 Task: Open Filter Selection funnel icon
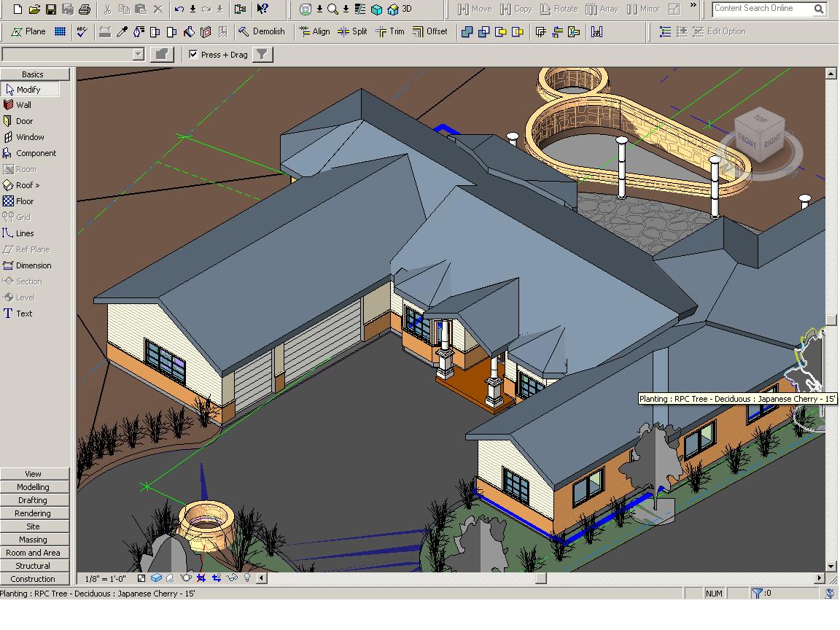pyautogui.click(x=262, y=54)
